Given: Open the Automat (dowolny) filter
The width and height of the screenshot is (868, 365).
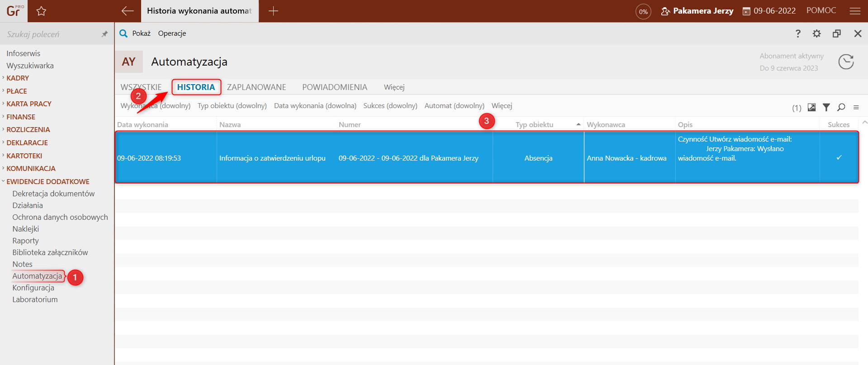Looking at the screenshot, I should [x=454, y=106].
